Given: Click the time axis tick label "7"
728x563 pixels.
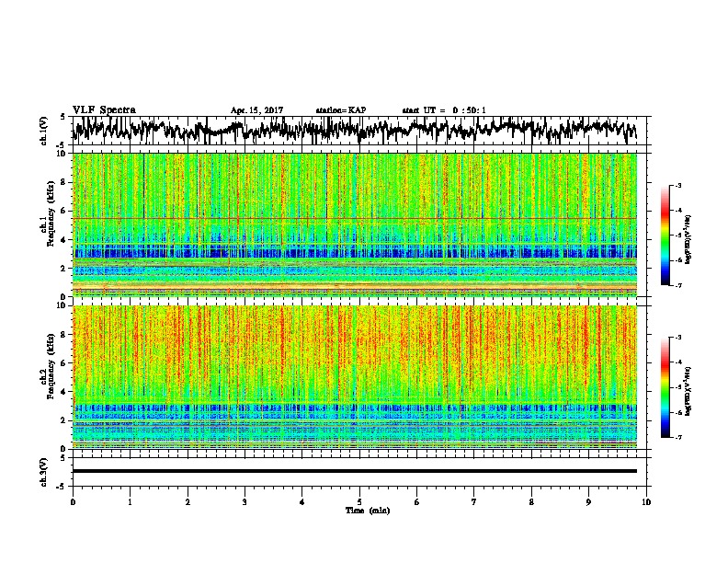Looking at the screenshot, I should pyautogui.click(x=474, y=502).
